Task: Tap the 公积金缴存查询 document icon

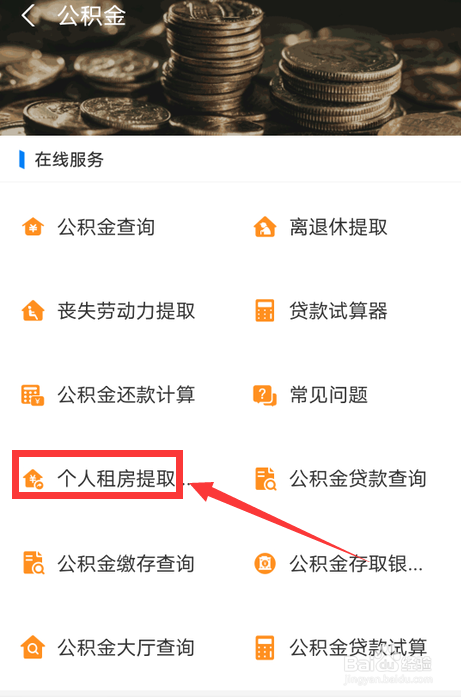Action: click(33, 563)
